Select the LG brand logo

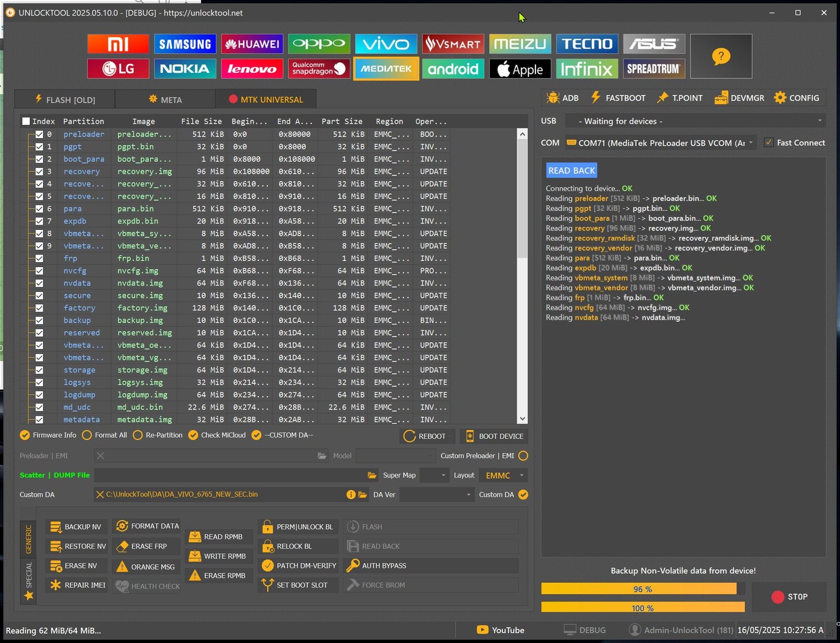118,69
